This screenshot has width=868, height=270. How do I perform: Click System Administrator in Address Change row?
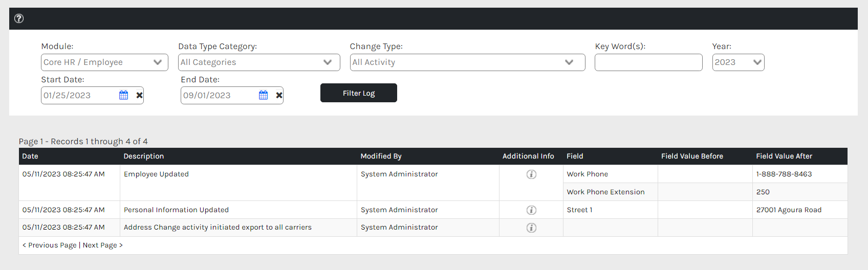[x=399, y=228]
